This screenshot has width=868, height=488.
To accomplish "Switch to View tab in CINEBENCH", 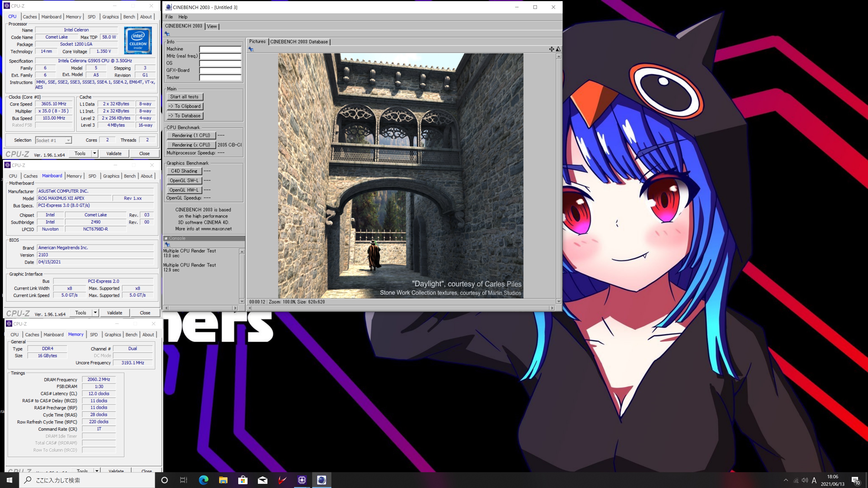I will pos(212,26).
